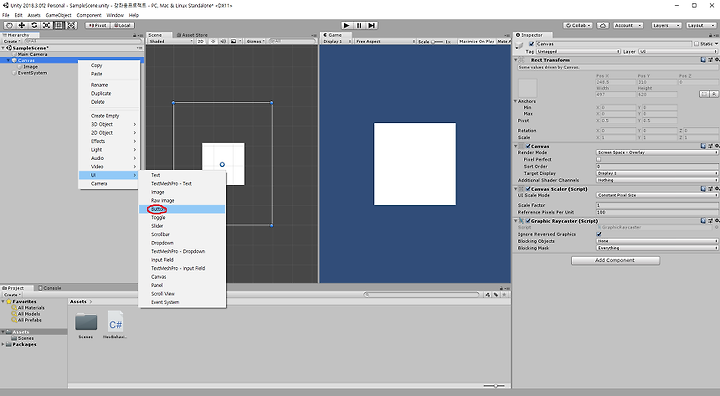Viewport: 720px width, 396px height.
Task: Click the Pause playback button
Action: (359, 25)
